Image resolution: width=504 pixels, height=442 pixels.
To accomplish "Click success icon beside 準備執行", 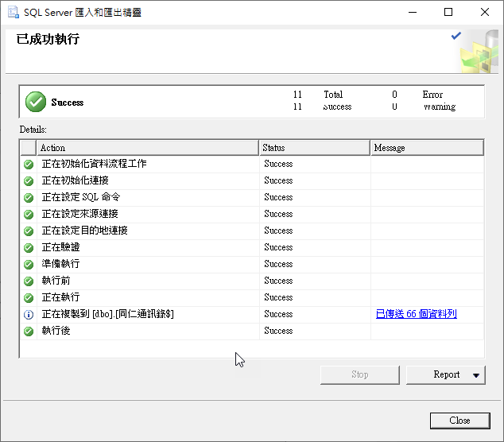I will point(29,265).
